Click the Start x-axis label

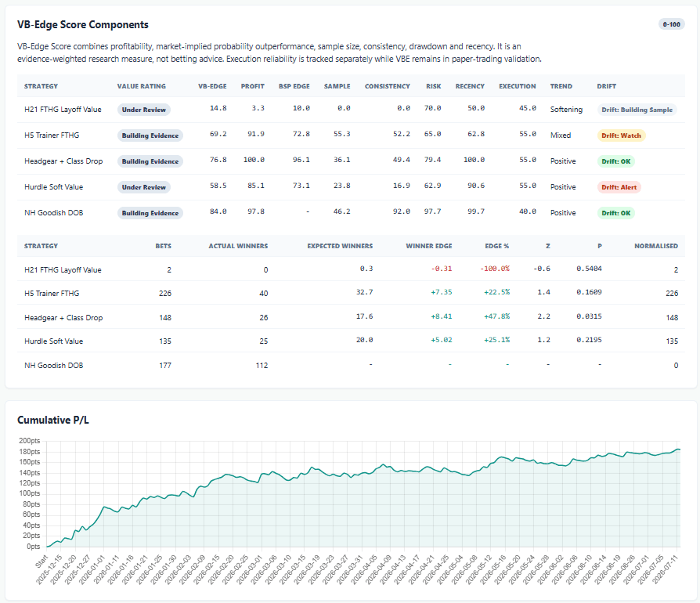tap(41, 561)
